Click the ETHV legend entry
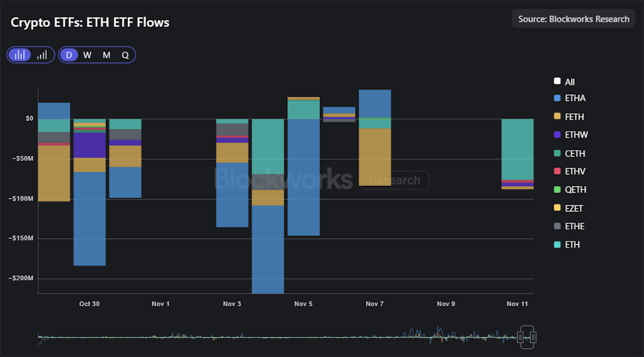This screenshot has height=357, width=644. tap(575, 172)
